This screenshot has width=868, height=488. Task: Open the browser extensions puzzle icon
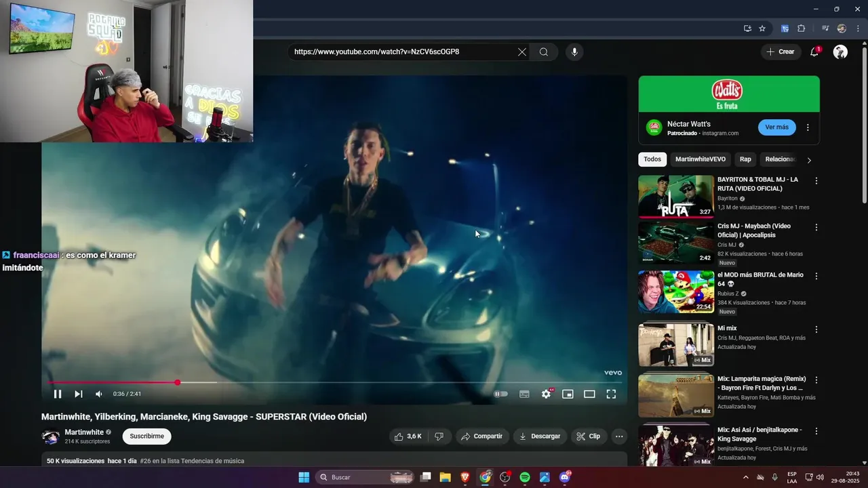click(x=801, y=28)
